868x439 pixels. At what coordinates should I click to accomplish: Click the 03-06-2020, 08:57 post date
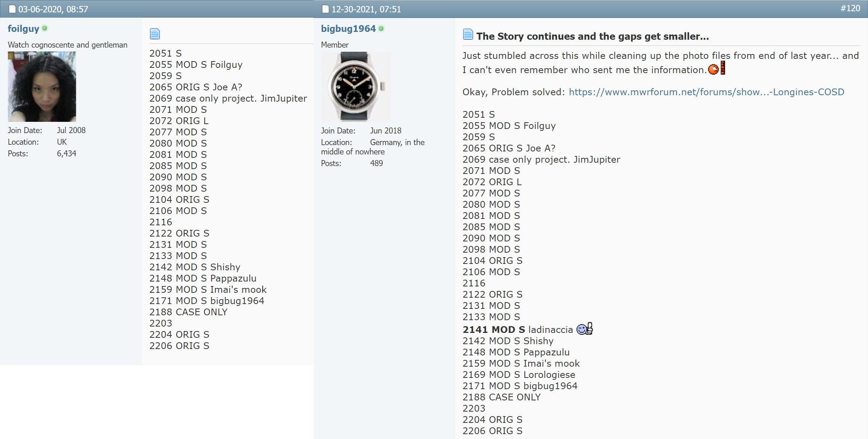tap(53, 9)
